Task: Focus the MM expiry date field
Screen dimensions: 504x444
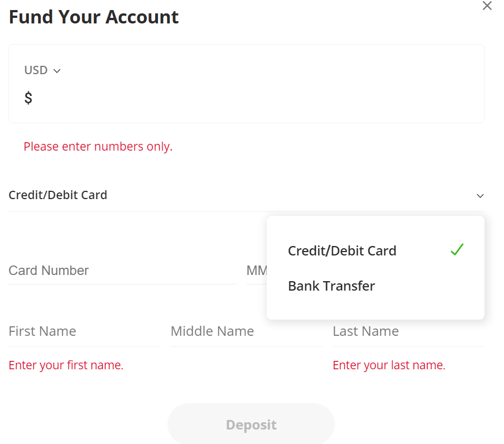Action: [256, 271]
